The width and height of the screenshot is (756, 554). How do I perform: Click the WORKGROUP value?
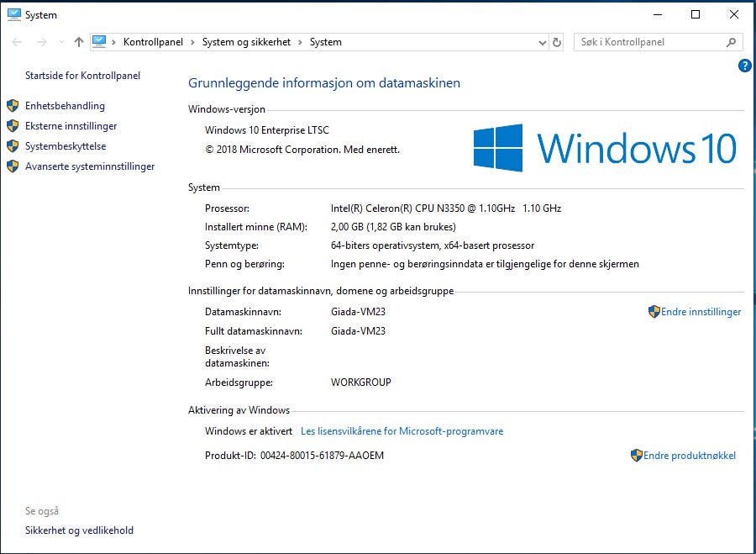361,383
